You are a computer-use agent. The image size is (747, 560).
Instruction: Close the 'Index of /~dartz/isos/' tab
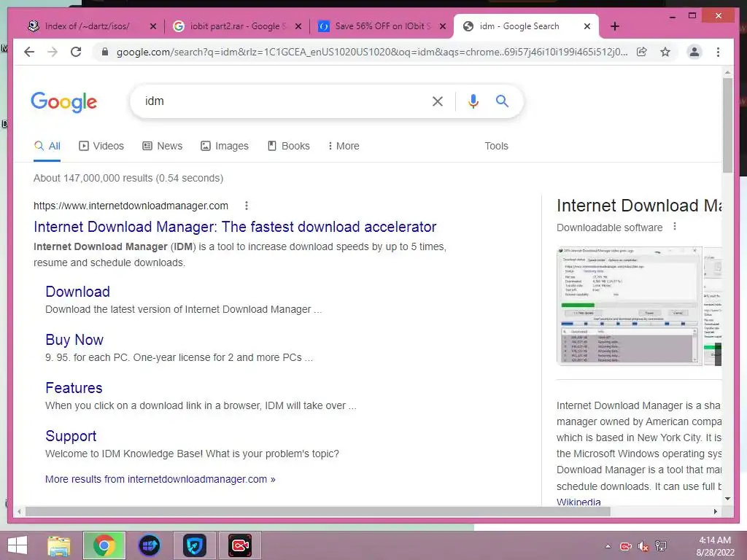coord(153,26)
